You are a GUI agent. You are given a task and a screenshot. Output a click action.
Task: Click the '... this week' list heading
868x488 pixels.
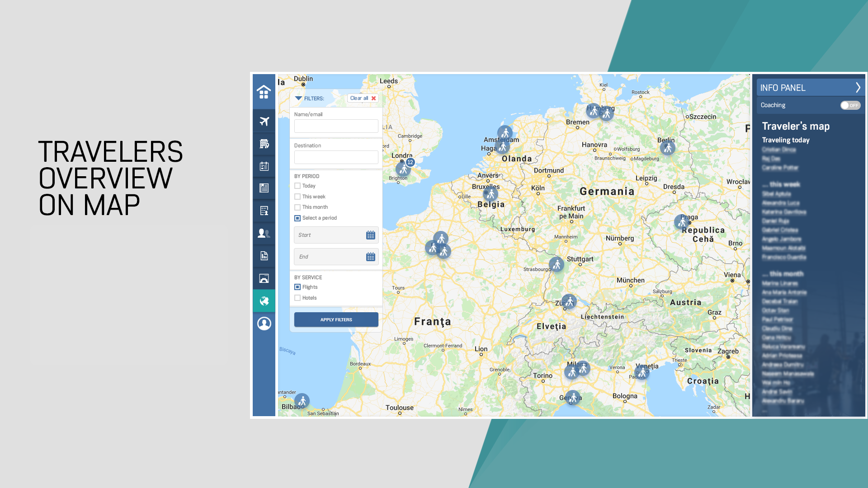(x=781, y=184)
